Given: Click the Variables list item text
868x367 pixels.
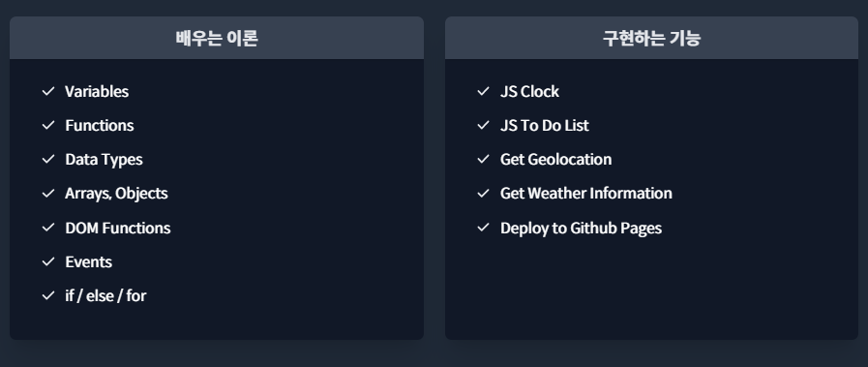Looking at the screenshot, I should click(x=97, y=91).
